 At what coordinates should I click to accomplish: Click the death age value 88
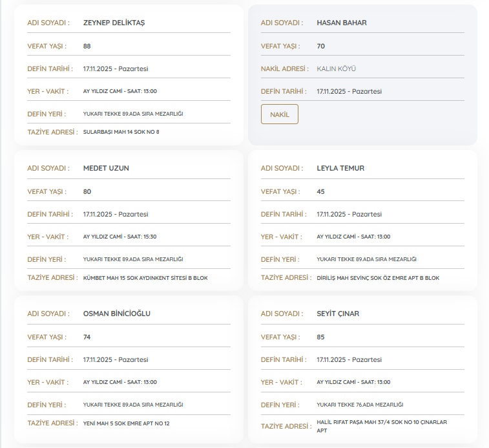(87, 46)
